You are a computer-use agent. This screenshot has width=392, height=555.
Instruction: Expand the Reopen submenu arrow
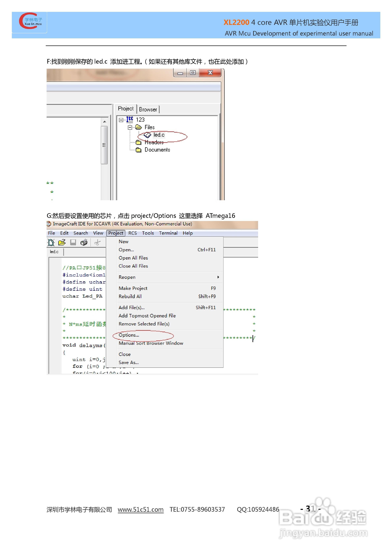pyautogui.click(x=218, y=277)
